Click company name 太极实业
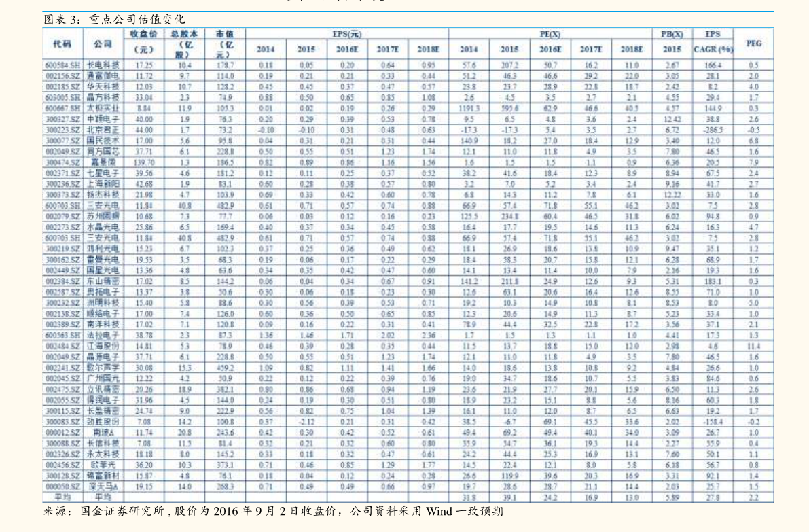This screenshot has height=532, width=809. [x=103, y=108]
